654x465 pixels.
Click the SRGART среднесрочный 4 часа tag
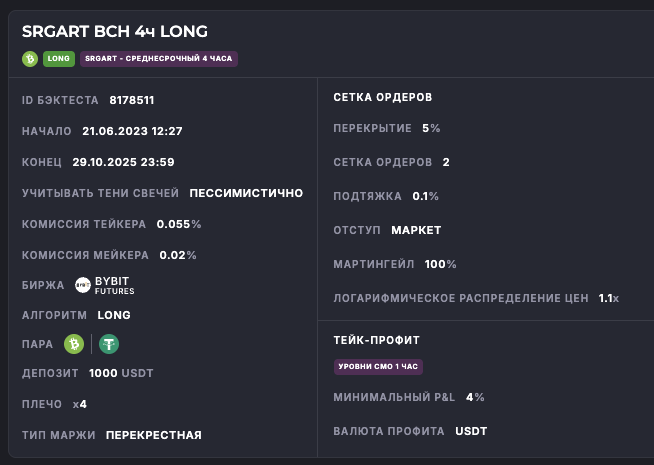point(159,59)
